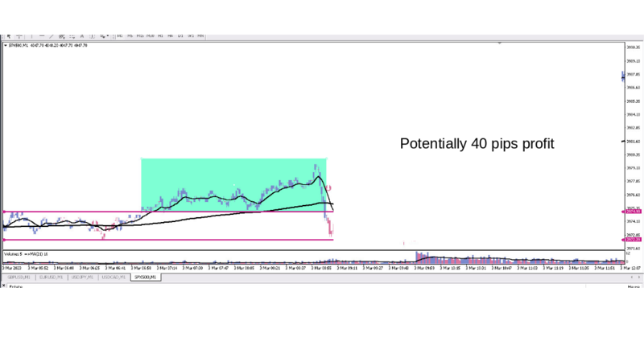Select the text label tool
Image resolution: width=644 pixels, height=362 pixels.
tap(92, 36)
